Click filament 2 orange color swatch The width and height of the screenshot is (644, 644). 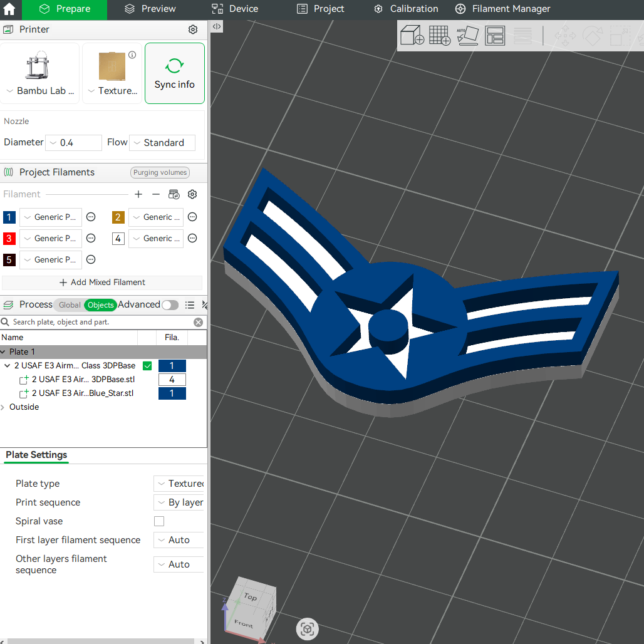tap(118, 217)
